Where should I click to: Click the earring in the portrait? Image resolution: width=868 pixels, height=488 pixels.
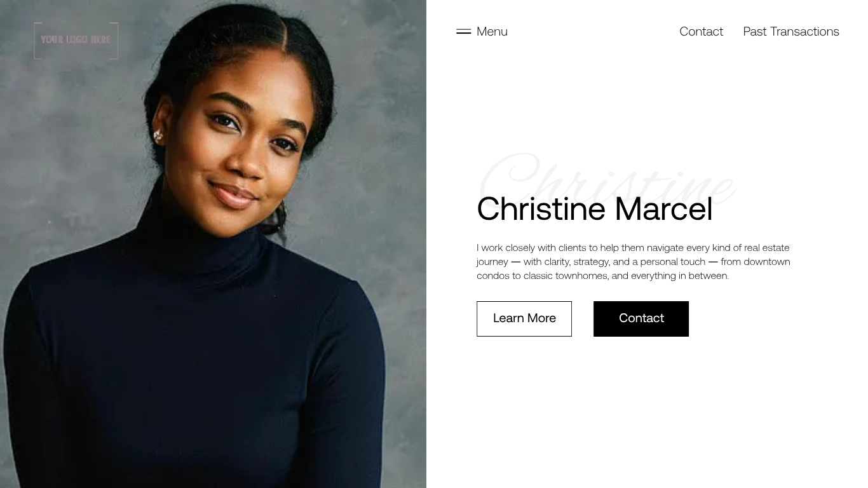pos(158,135)
